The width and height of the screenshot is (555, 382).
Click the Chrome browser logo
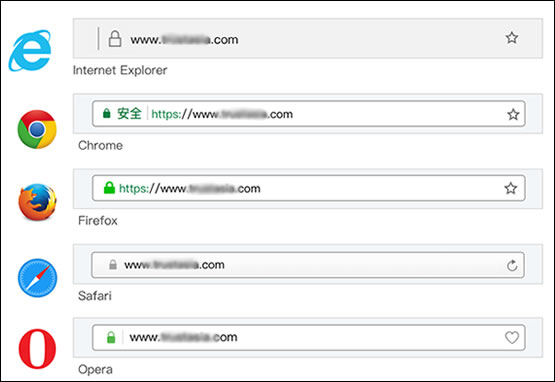pyautogui.click(x=37, y=129)
